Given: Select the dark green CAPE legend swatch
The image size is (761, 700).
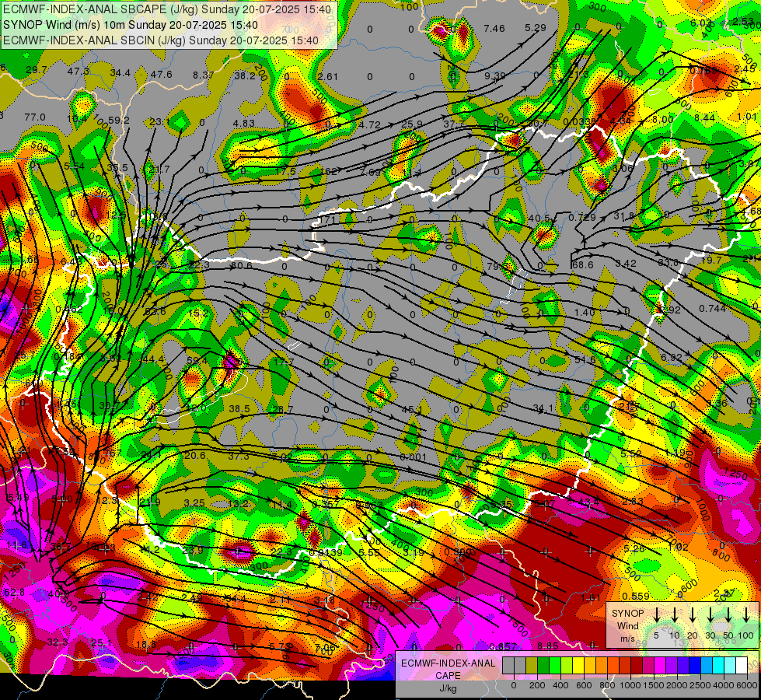Looking at the screenshot, I should coord(543,665).
